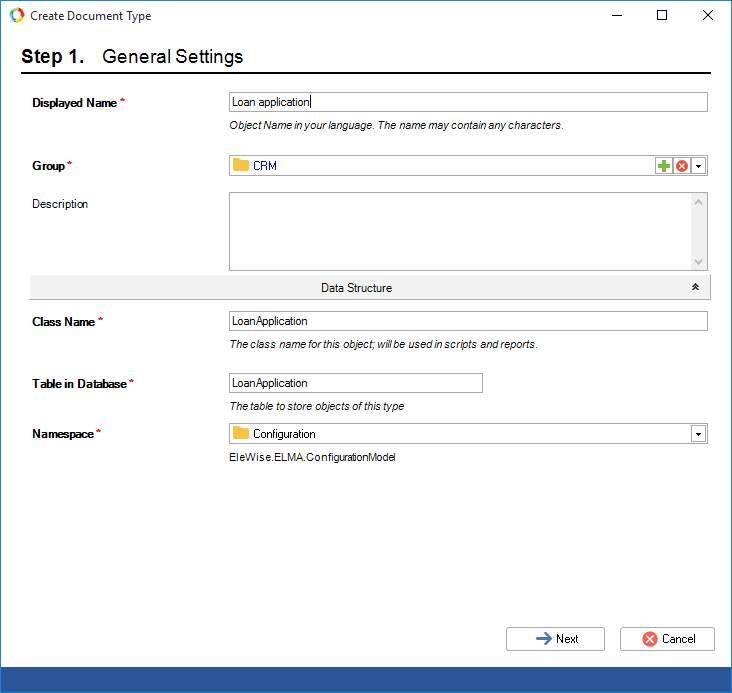Click the Configuration folder icon in Namespace
This screenshot has height=693, width=732.
click(240, 434)
